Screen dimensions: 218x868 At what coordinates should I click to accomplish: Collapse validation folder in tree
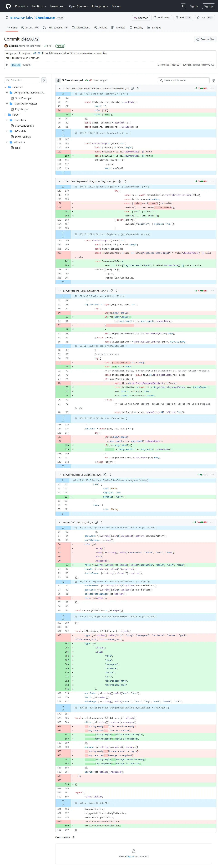pyautogui.click(x=7, y=142)
